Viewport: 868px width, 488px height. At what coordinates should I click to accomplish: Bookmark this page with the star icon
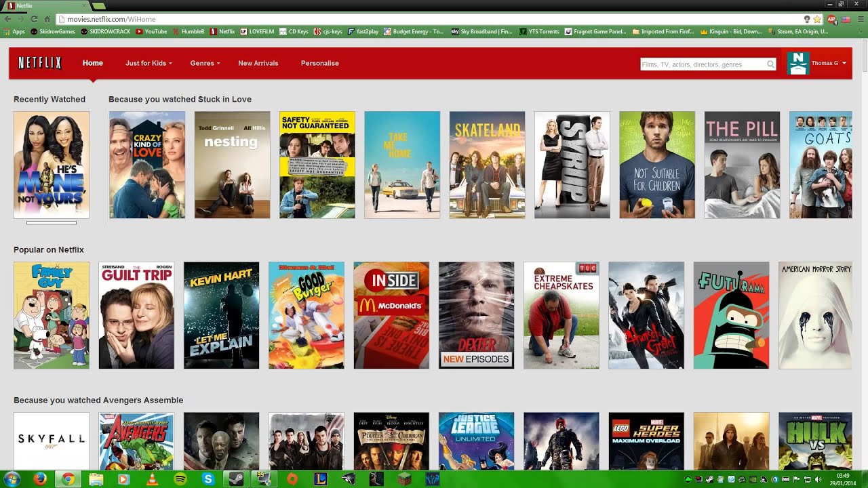point(817,20)
